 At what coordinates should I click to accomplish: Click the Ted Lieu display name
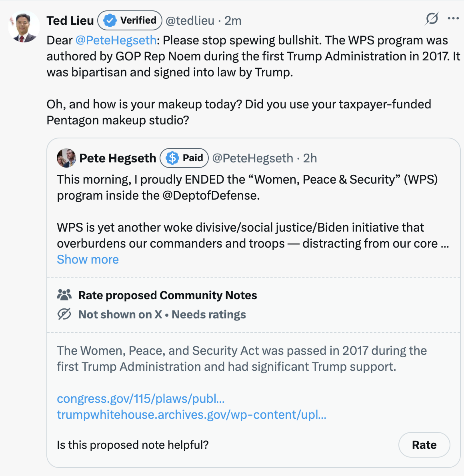pyautogui.click(x=70, y=21)
